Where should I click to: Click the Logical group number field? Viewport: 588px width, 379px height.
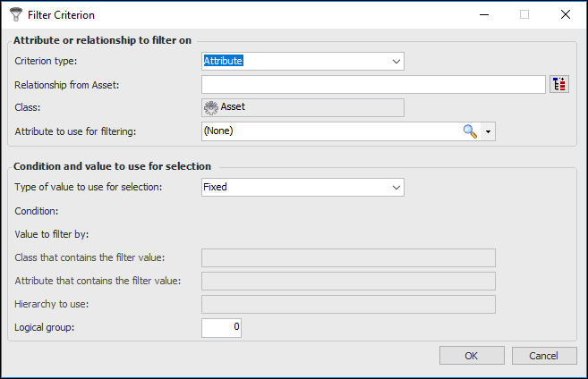tap(221, 328)
